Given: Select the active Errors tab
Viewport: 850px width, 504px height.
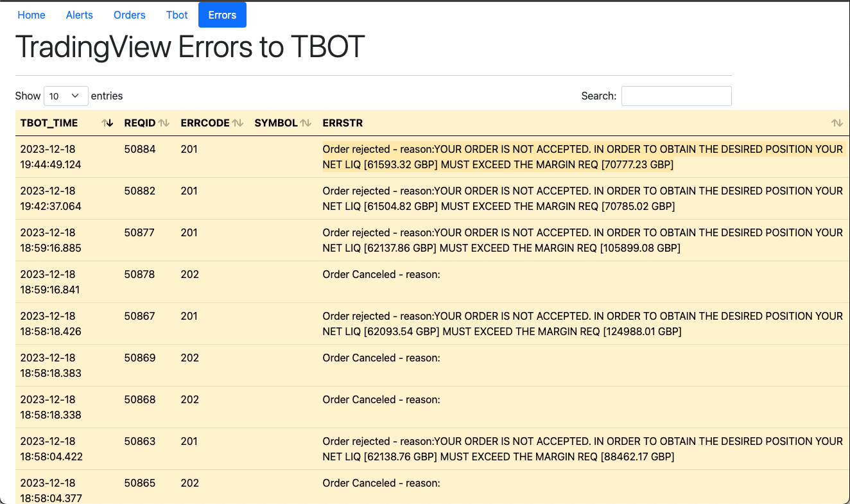Looking at the screenshot, I should pyautogui.click(x=222, y=15).
